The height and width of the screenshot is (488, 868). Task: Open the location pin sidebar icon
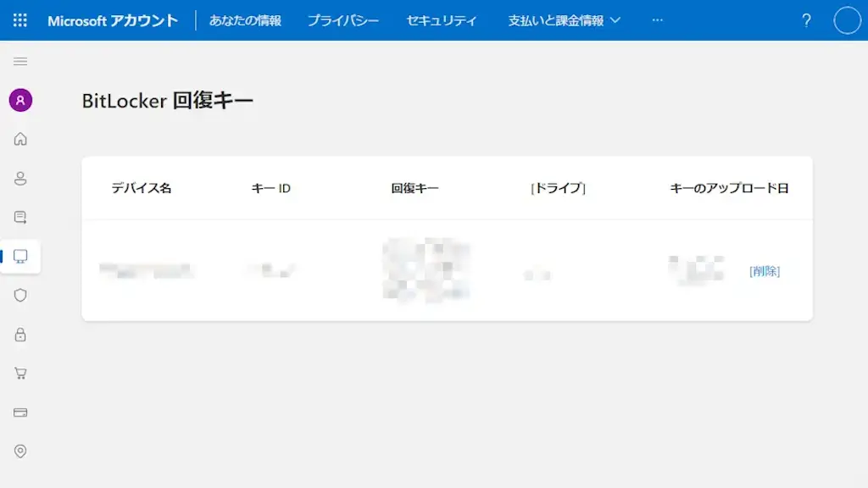[20, 451]
